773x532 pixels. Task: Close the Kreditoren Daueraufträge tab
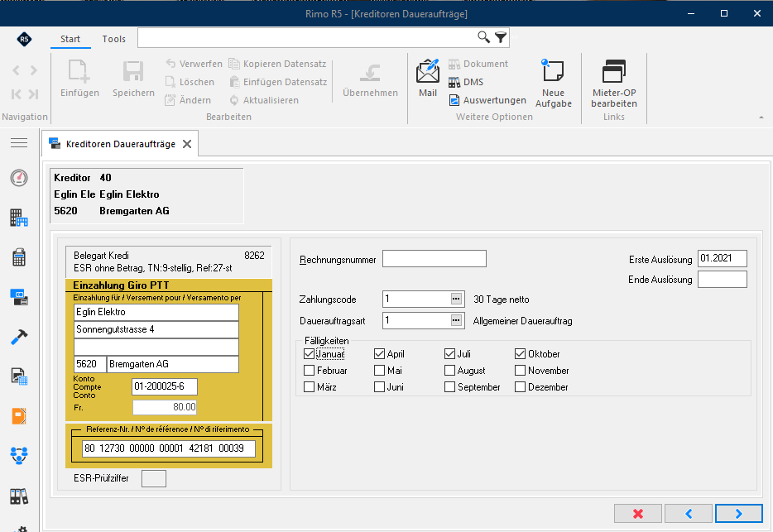click(187, 144)
